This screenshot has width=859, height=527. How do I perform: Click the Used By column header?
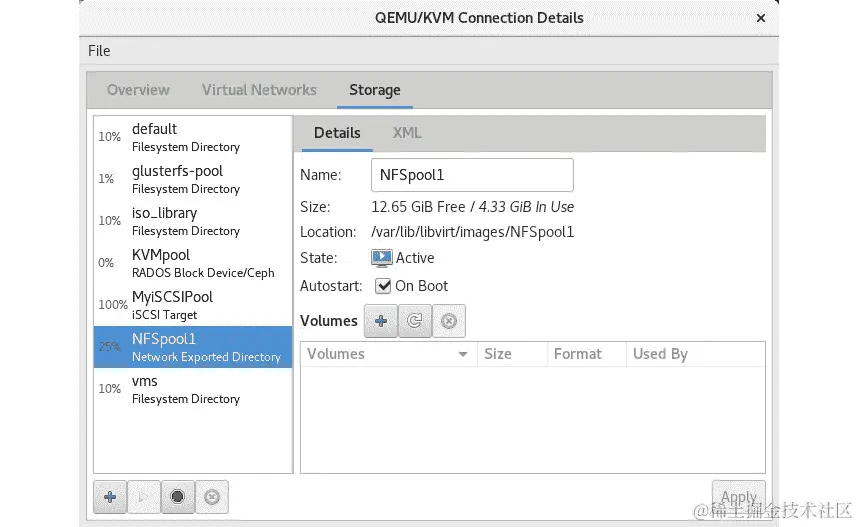point(695,354)
